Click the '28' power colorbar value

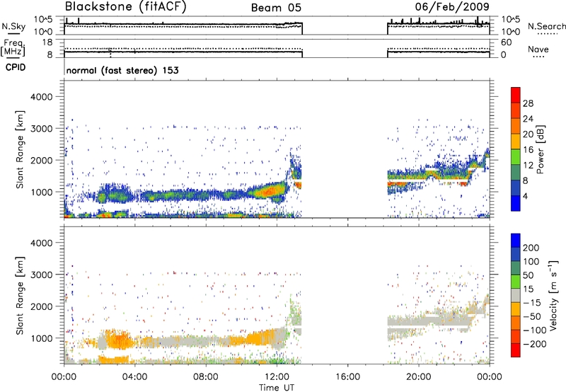pyautogui.click(x=528, y=103)
